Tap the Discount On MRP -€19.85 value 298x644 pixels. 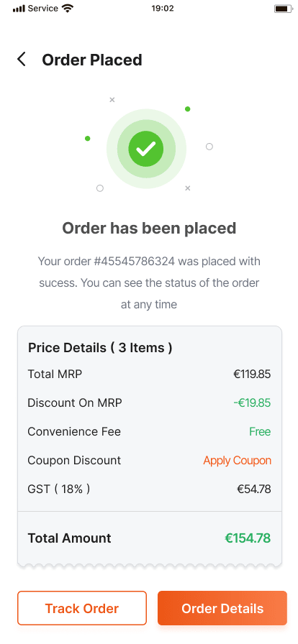point(252,403)
